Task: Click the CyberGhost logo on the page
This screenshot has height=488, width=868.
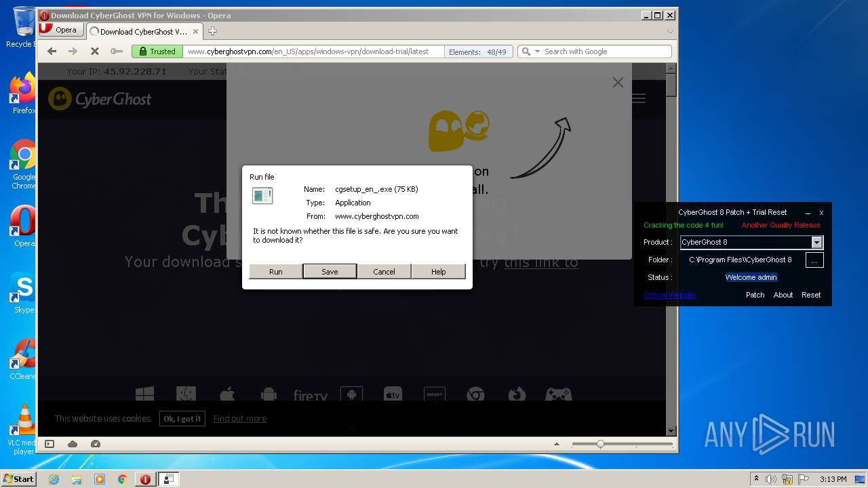Action: pyautogui.click(x=100, y=99)
